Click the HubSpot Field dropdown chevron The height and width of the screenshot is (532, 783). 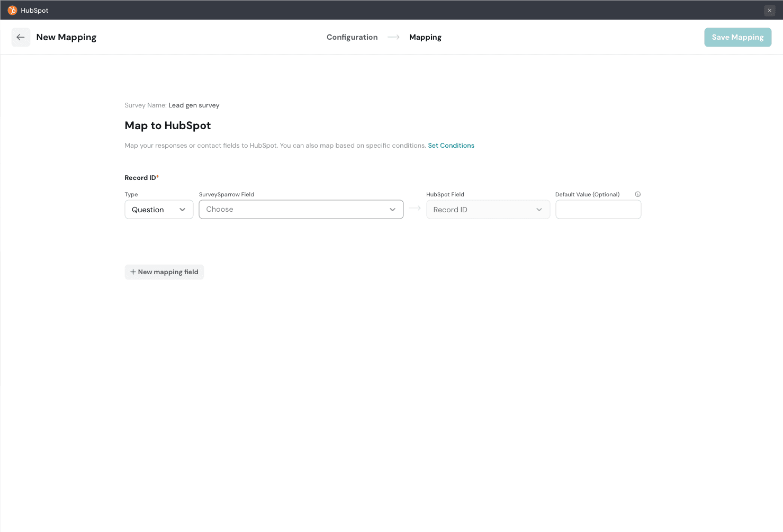click(539, 210)
